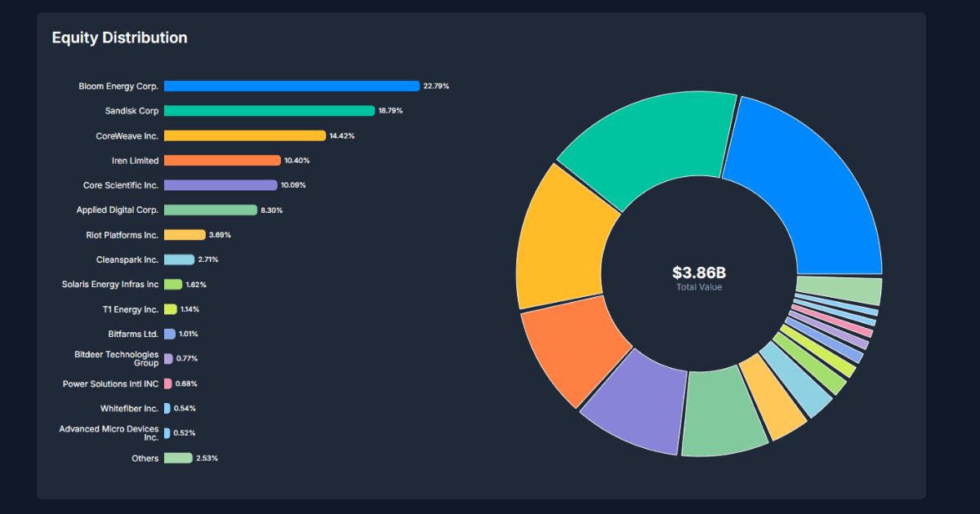This screenshot has height=514, width=980.
Task: Click the 'Power Solutions Intl INC' label
Action: (111, 383)
